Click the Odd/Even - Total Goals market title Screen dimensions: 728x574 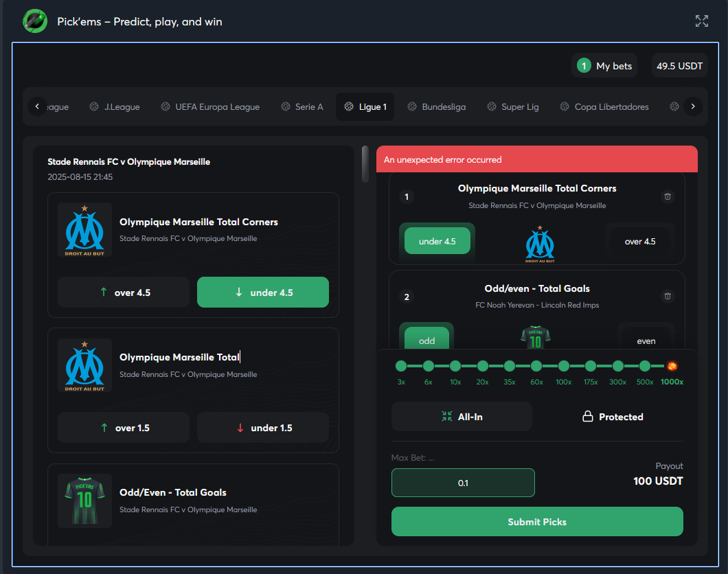[172, 492]
